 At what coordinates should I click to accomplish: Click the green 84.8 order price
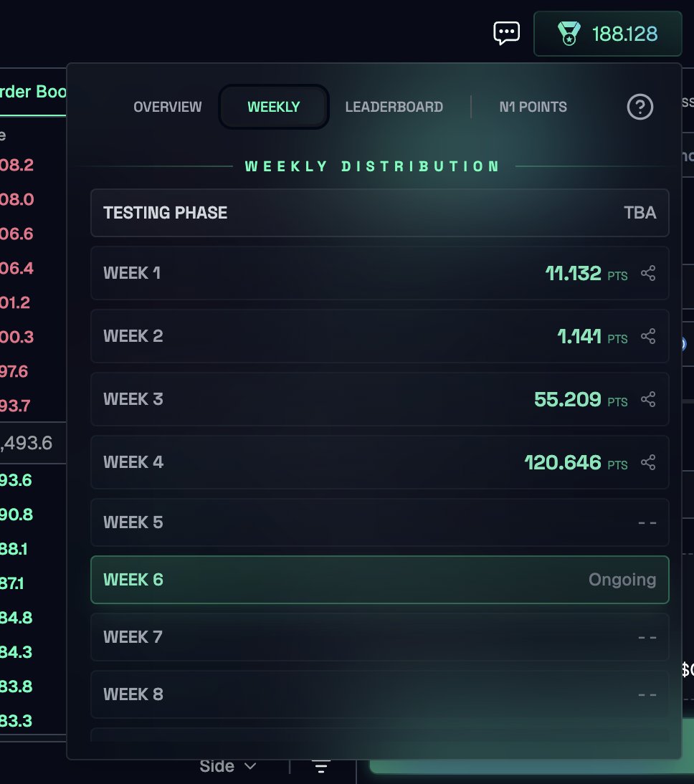click(x=16, y=618)
